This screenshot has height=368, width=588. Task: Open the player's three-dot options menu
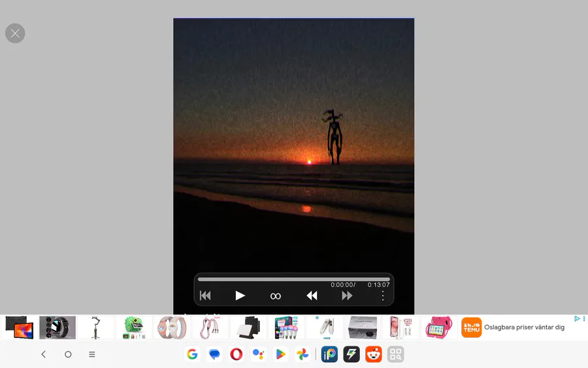[x=382, y=295]
